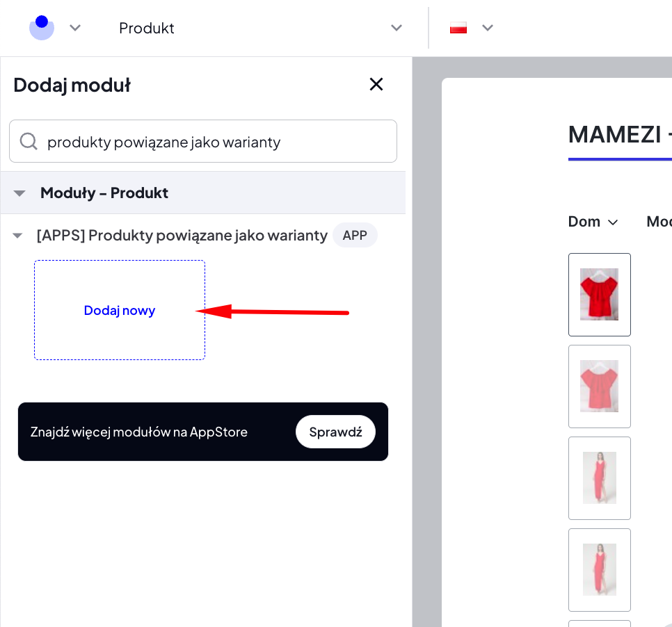This screenshot has width=672, height=627.
Task: Click the Polish flag language icon
Action: 458,28
